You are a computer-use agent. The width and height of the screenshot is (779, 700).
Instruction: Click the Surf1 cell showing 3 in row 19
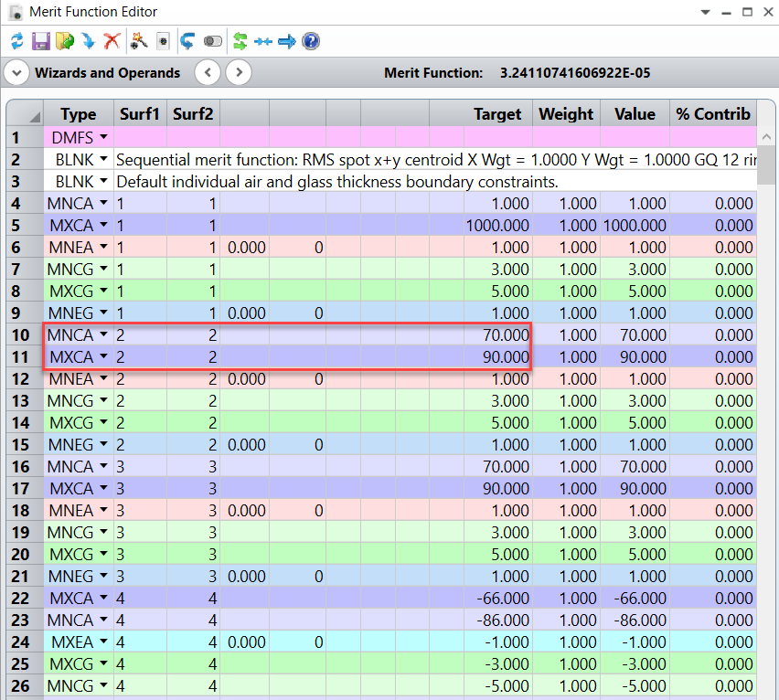point(140,532)
